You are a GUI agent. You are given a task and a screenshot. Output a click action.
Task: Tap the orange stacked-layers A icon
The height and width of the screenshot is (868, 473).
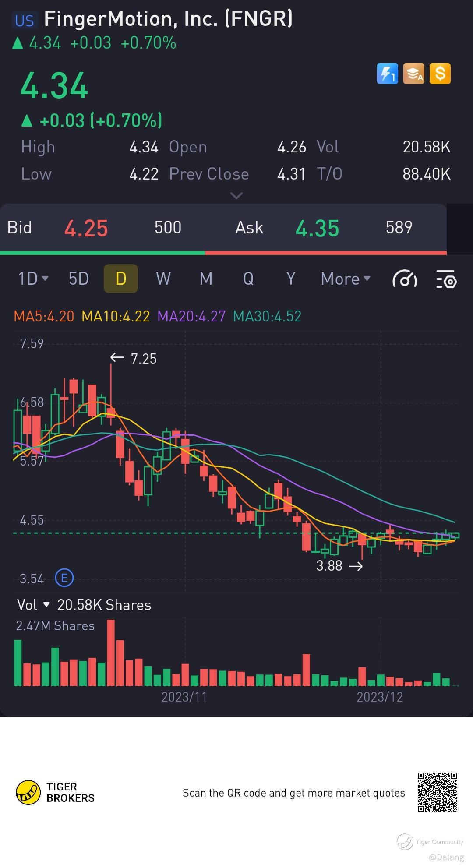coord(414,74)
